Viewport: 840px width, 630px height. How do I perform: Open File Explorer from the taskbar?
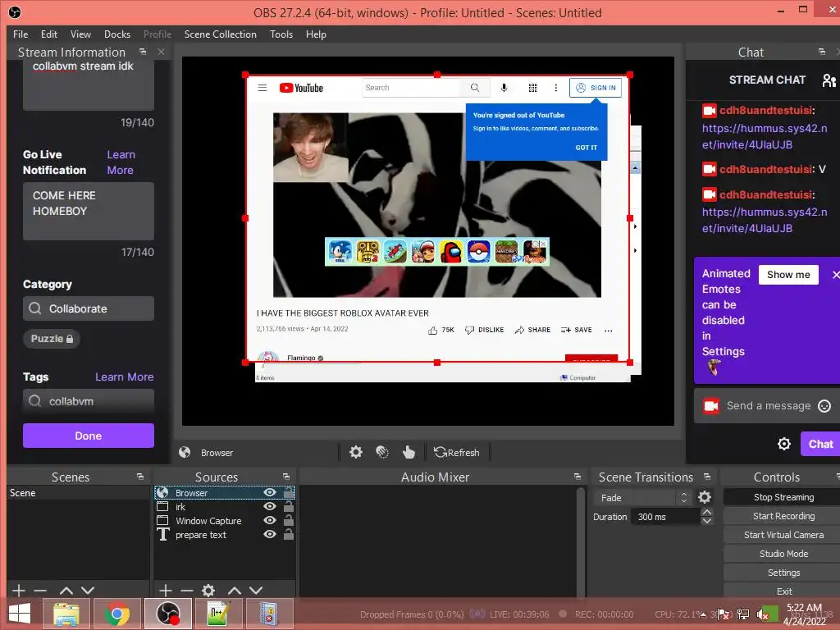tap(66, 614)
